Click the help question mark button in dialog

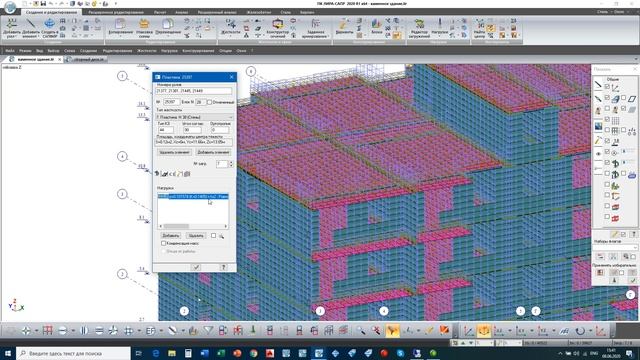click(223, 267)
